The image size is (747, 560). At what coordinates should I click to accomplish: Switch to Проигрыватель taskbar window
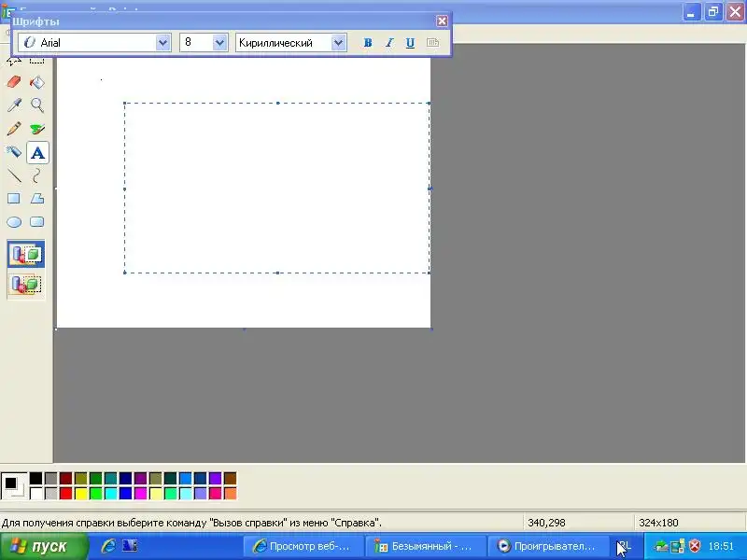548,546
